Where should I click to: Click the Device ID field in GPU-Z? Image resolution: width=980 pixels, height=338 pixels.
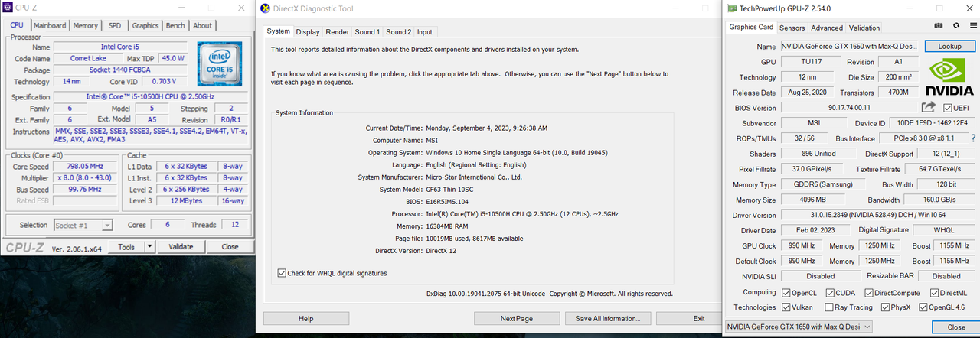click(931, 123)
